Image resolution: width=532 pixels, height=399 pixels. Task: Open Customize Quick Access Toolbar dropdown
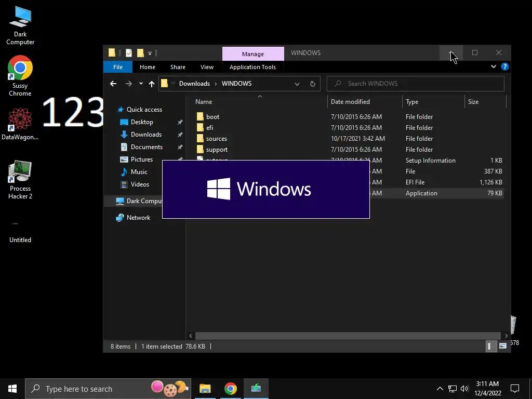[x=150, y=54]
